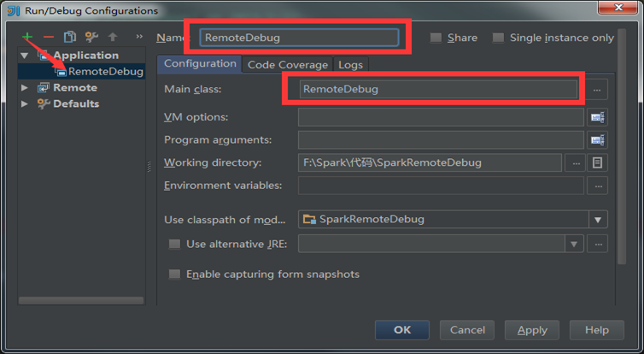
Task: Open Help for this dialog
Action: 597,330
